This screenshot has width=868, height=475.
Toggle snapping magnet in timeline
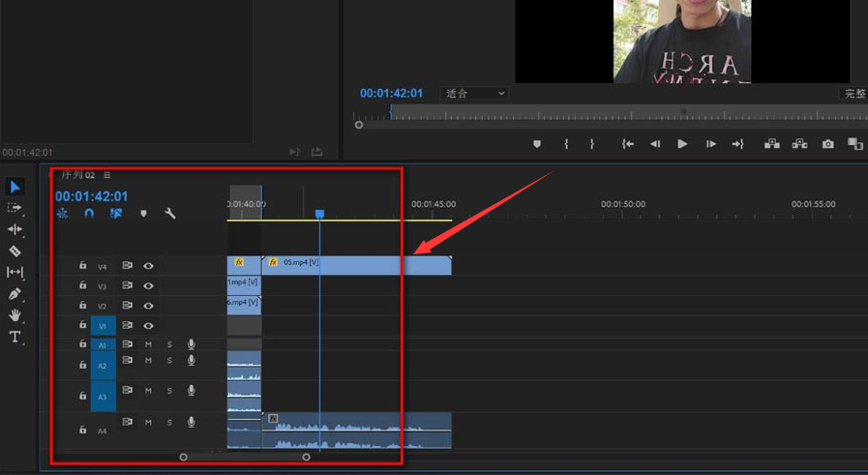coord(89,214)
